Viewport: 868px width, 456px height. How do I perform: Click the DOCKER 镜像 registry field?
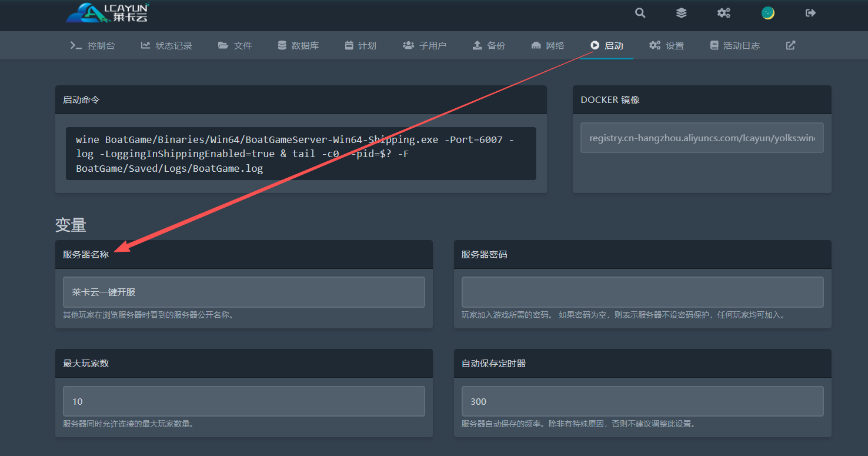(702, 138)
